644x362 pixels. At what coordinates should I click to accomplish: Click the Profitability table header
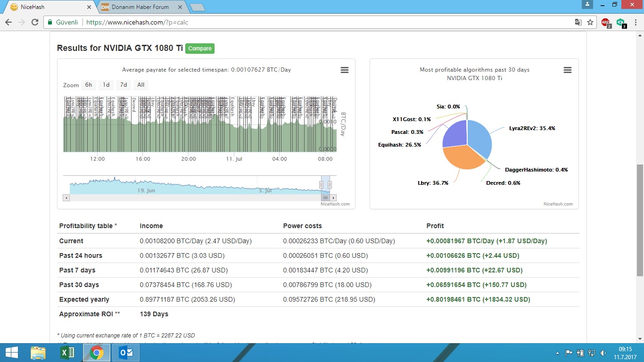(88, 226)
